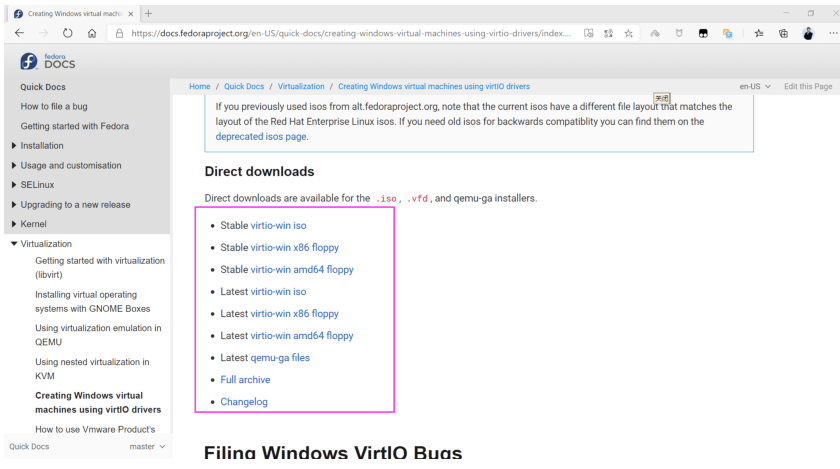Image resolution: width=840 pixels, height=469 pixels.
Task: Open Creating Windows virtual machines using virtIO drivers
Action: coord(98,403)
